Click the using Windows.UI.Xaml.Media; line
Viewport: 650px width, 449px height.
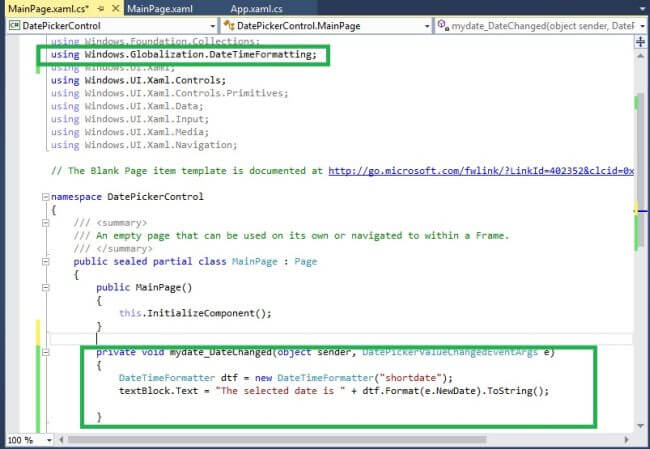tap(130, 132)
